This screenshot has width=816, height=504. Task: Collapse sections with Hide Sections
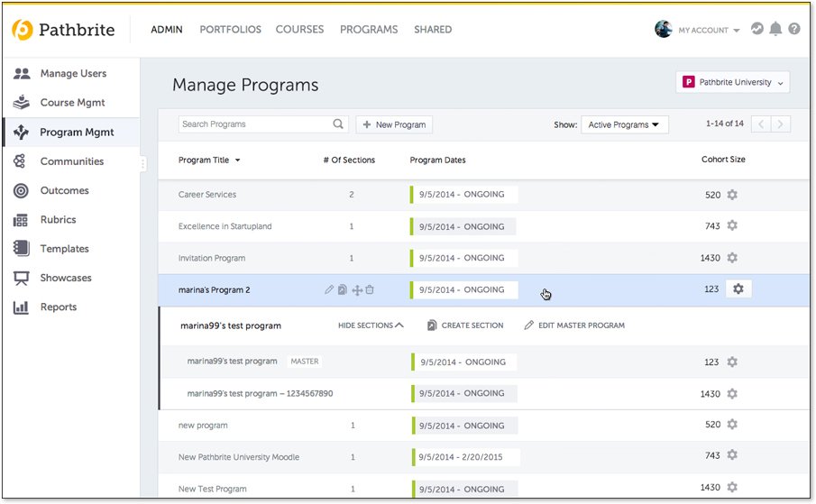click(x=371, y=325)
